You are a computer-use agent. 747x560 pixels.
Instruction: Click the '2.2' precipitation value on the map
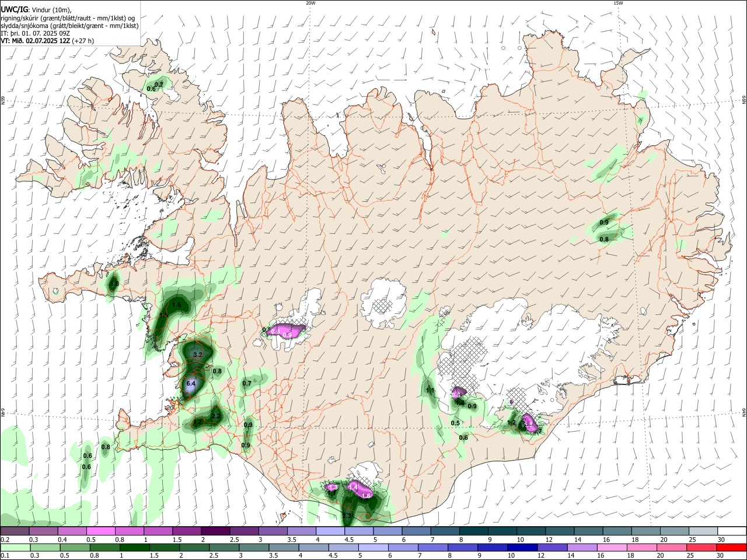point(216,416)
